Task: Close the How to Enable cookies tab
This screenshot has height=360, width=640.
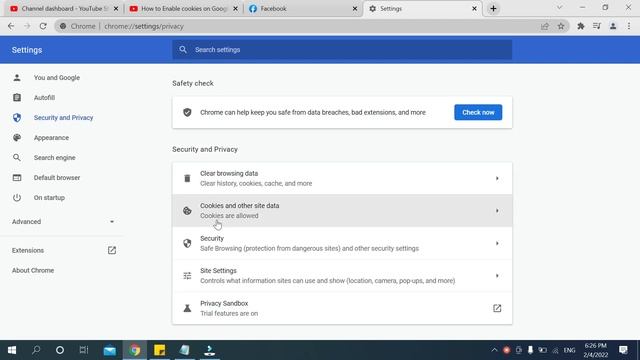Action: (235, 9)
